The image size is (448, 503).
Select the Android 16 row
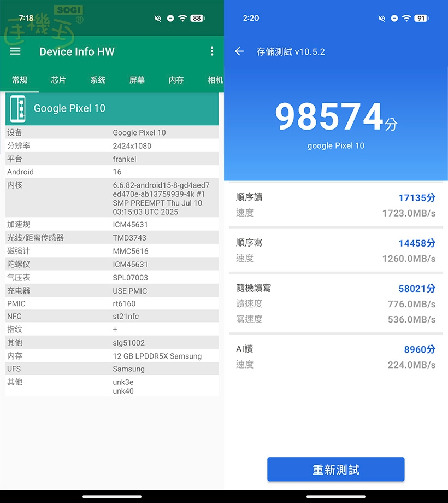pyautogui.click(x=112, y=172)
